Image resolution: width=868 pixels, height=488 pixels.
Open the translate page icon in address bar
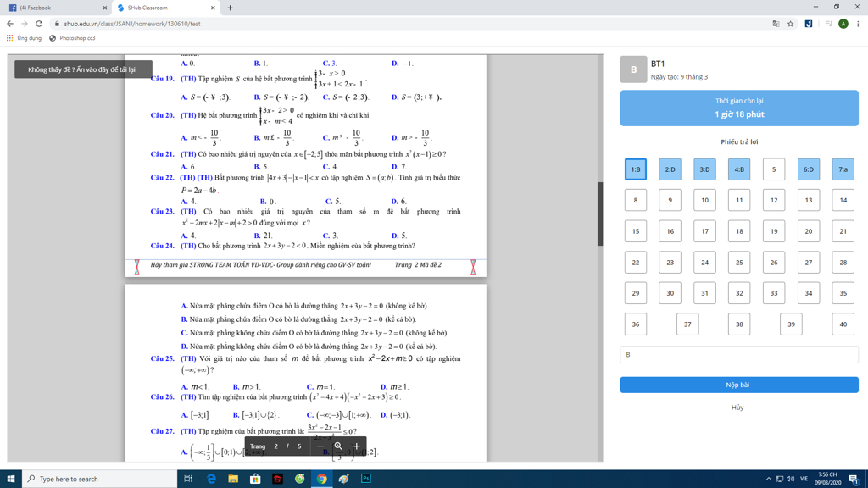click(x=776, y=24)
